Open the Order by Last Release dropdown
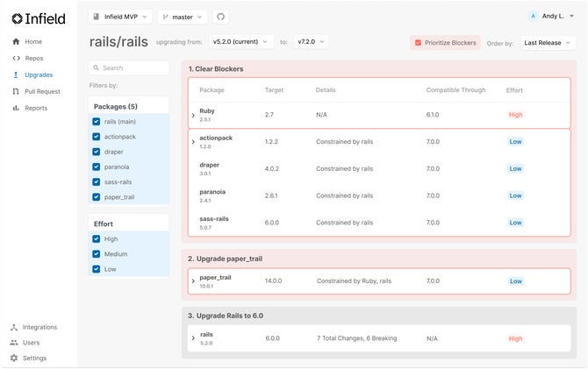 (x=548, y=43)
